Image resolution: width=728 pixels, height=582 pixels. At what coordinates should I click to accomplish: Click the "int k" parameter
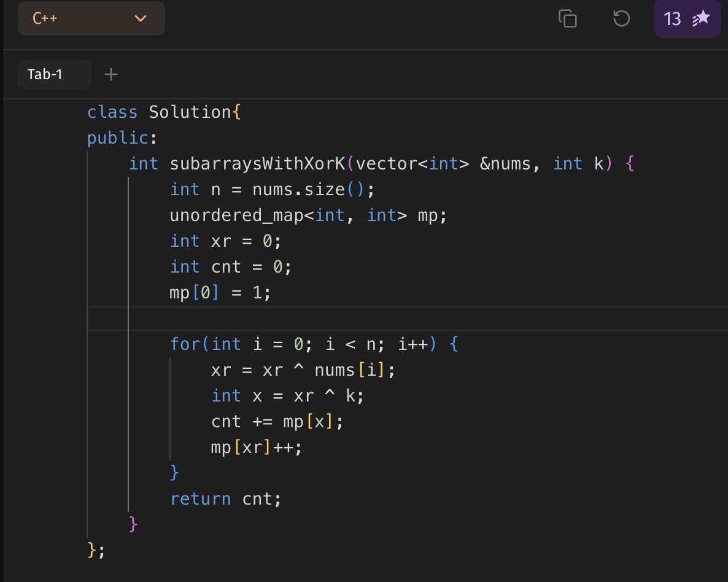click(578, 163)
